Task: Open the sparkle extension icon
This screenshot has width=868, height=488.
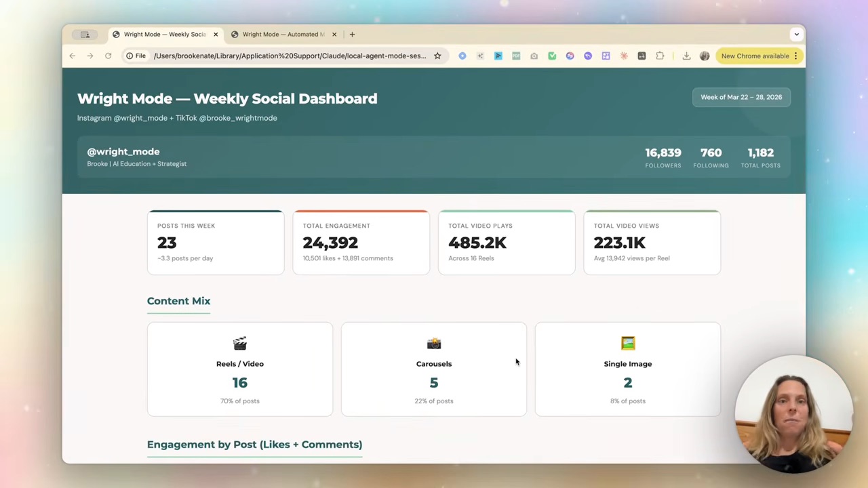Action: click(x=480, y=56)
